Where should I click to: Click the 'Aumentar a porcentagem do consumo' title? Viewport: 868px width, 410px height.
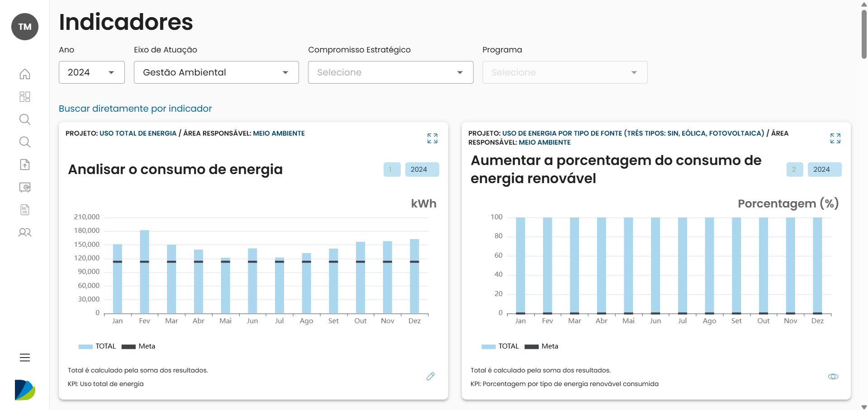(x=616, y=170)
